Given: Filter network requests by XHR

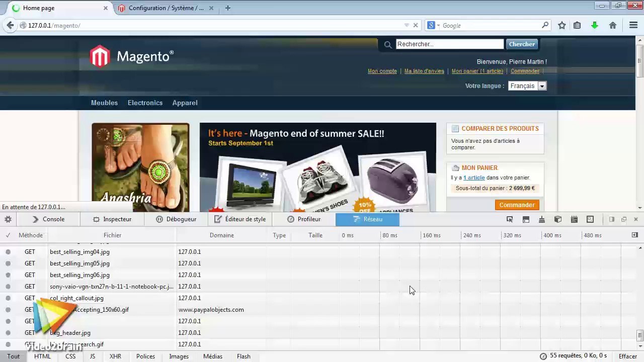Looking at the screenshot, I should [x=115, y=356].
